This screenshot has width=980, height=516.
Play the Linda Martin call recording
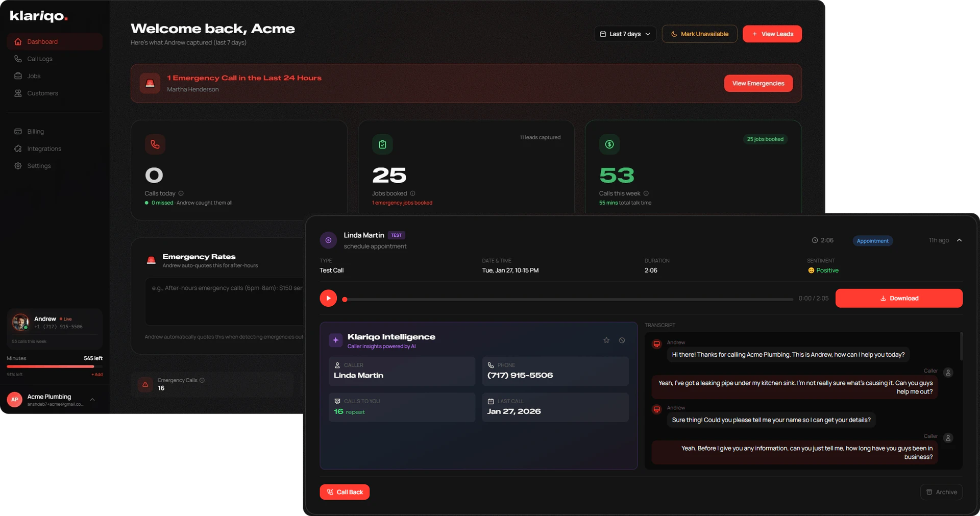(x=328, y=298)
